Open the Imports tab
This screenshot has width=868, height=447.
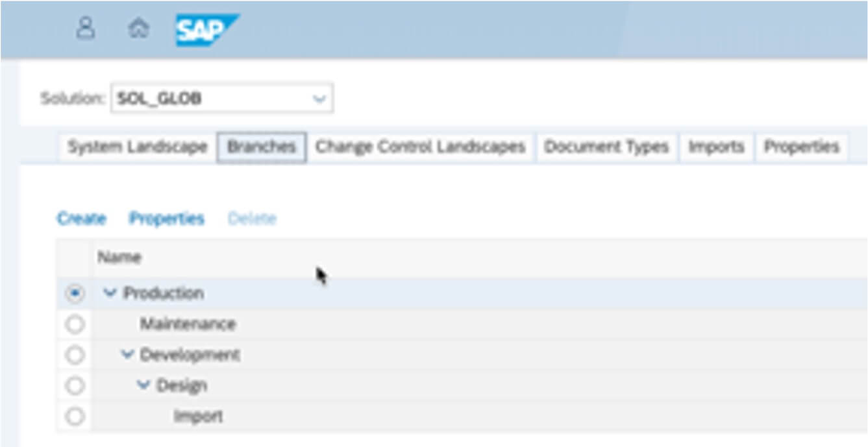pyautogui.click(x=716, y=147)
